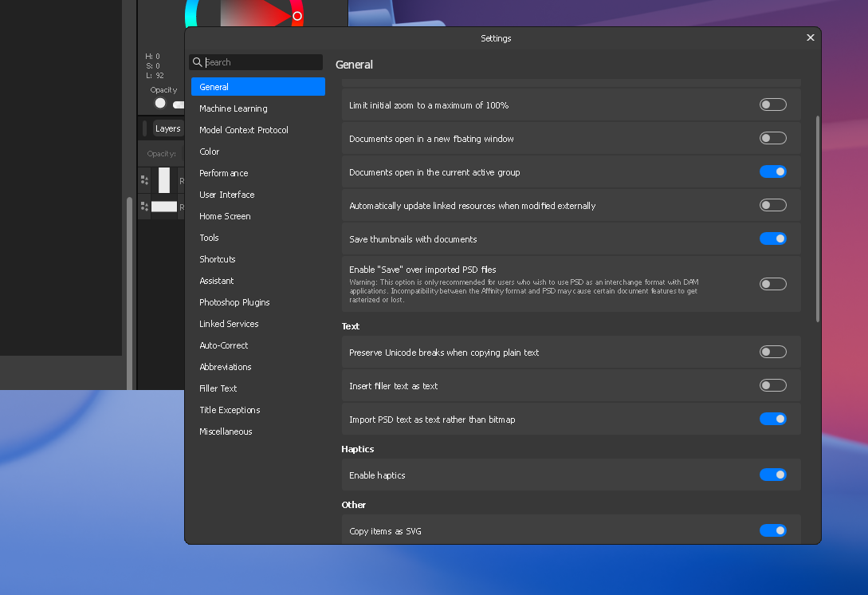Open Performance settings
868x595 pixels.
click(258, 173)
